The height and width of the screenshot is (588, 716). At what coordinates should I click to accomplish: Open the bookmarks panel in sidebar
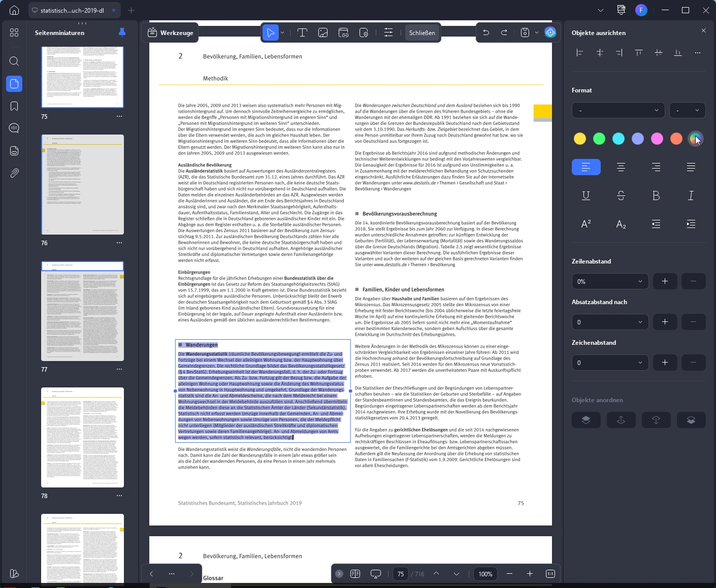14,106
